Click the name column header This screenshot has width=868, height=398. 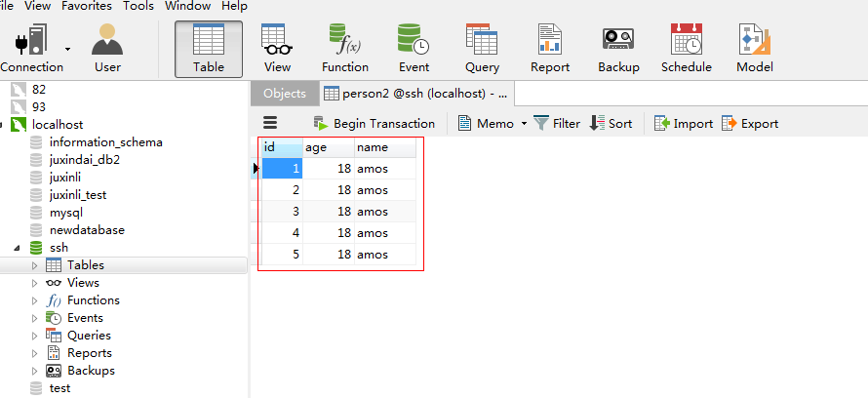[385, 148]
